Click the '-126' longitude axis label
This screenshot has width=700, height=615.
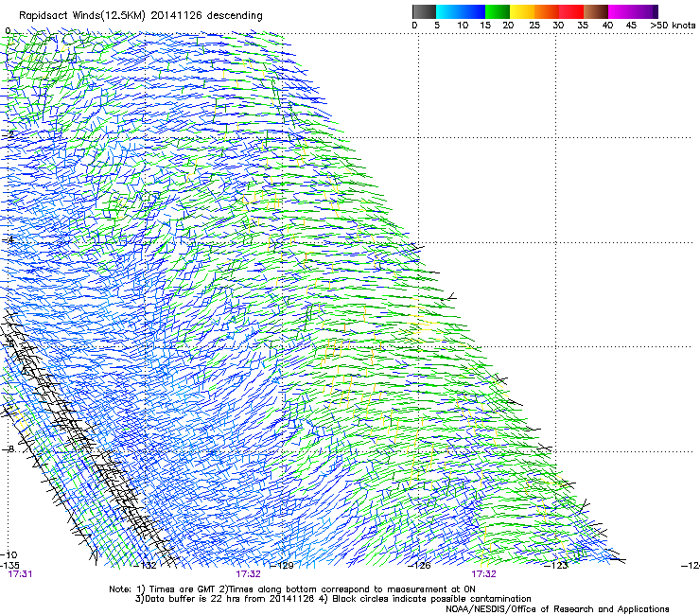tap(419, 566)
